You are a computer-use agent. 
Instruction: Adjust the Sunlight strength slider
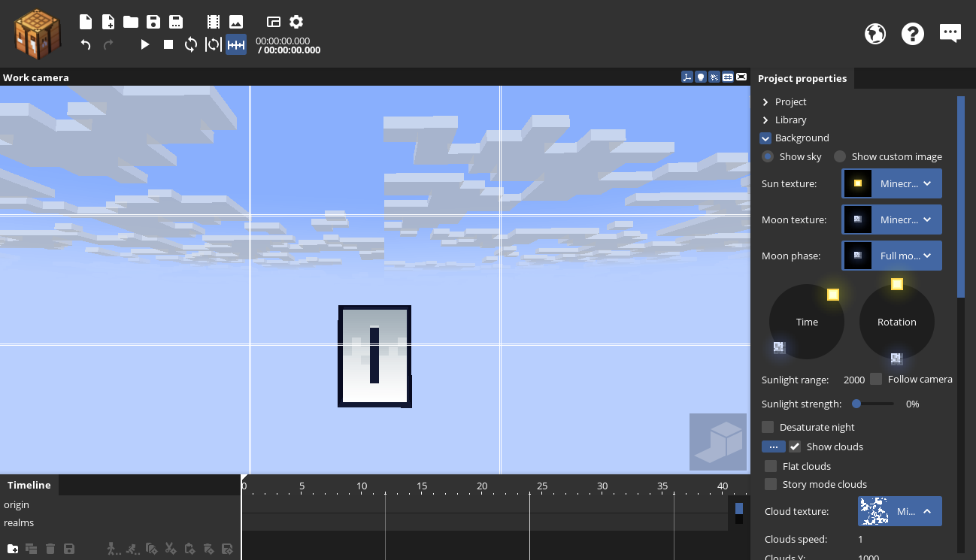pos(873,404)
